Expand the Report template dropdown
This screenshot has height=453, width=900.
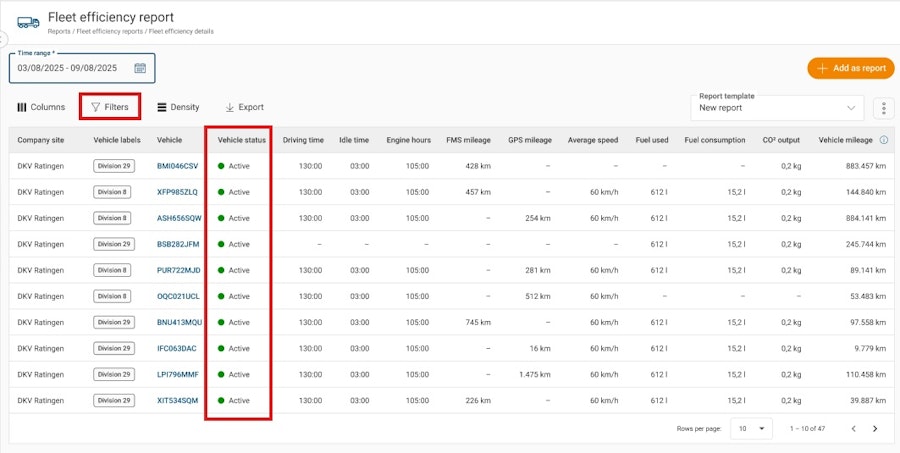(x=777, y=108)
